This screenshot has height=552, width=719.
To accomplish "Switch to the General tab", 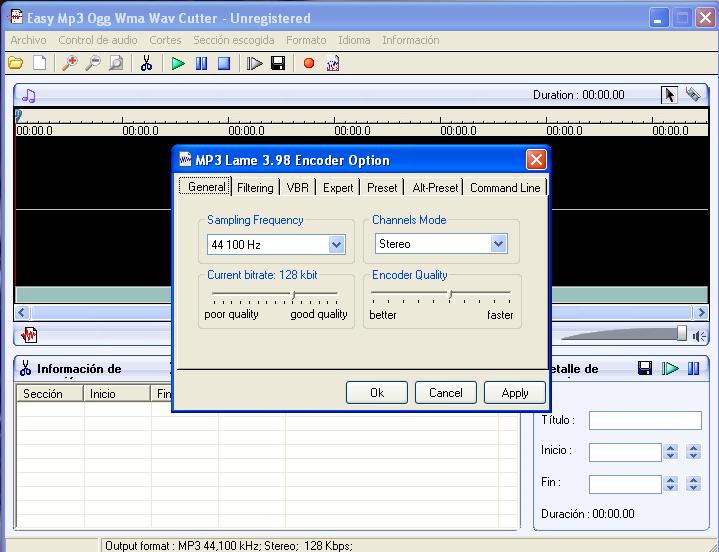I will pyautogui.click(x=205, y=187).
